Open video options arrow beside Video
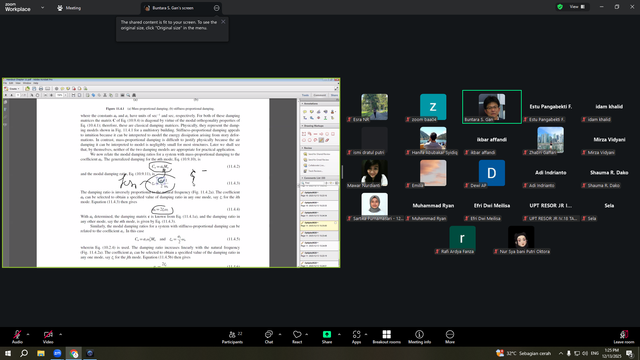 60,334
